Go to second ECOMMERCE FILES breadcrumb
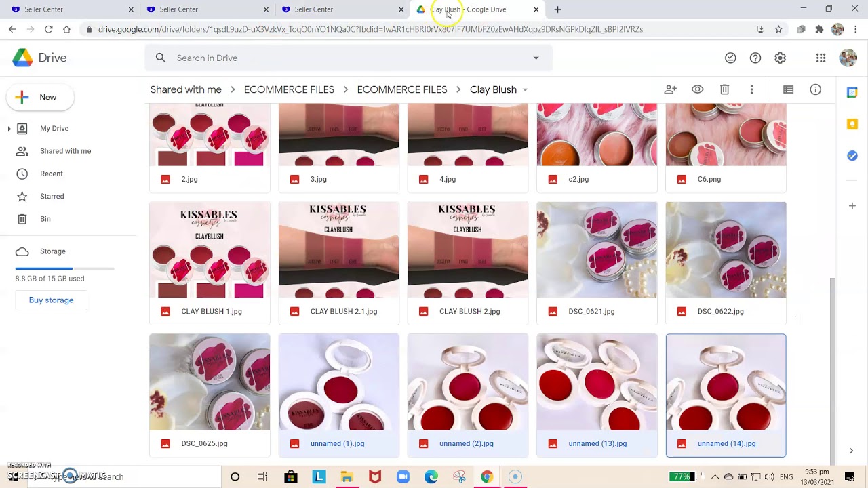Viewport: 868px width, 488px height. coord(402,89)
